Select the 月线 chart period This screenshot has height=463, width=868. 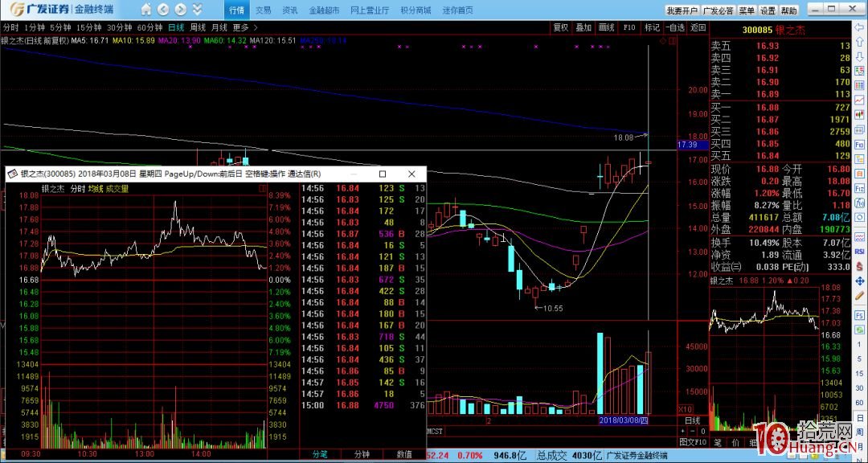click(x=219, y=27)
